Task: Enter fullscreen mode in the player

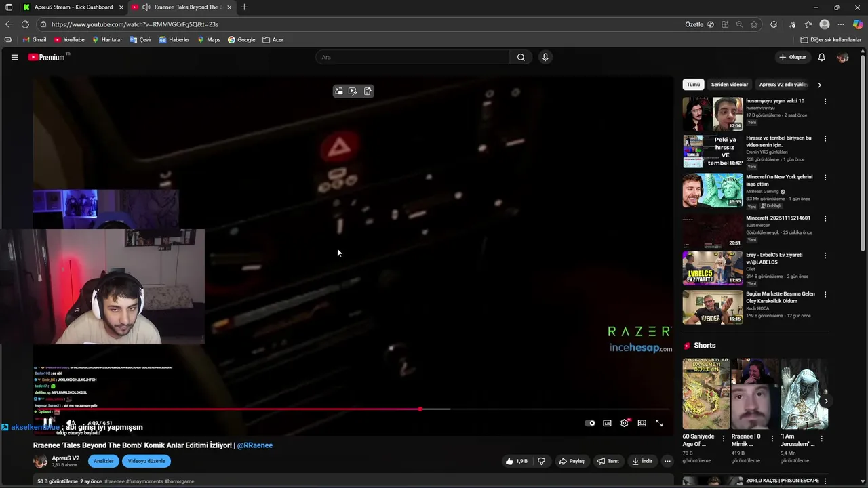Action: click(659, 423)
